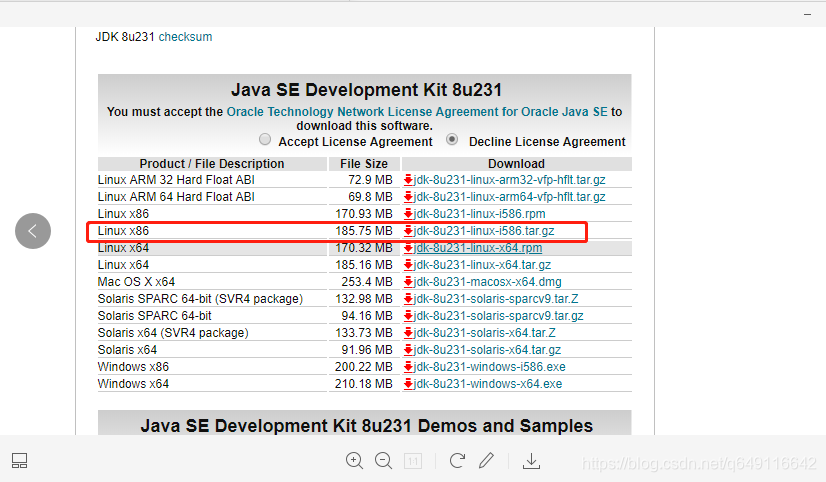Click the Mac OS X x64 row label

pos(136,282)
